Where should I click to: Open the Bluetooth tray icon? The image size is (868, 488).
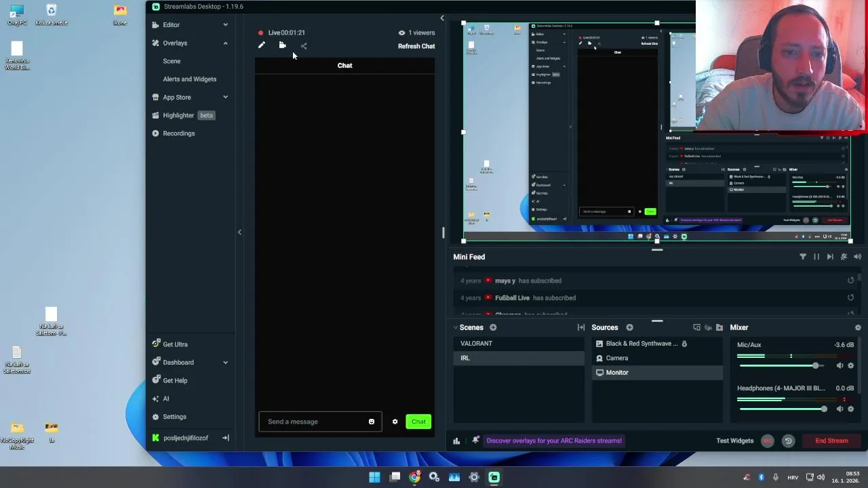click(x=761, y=477)
